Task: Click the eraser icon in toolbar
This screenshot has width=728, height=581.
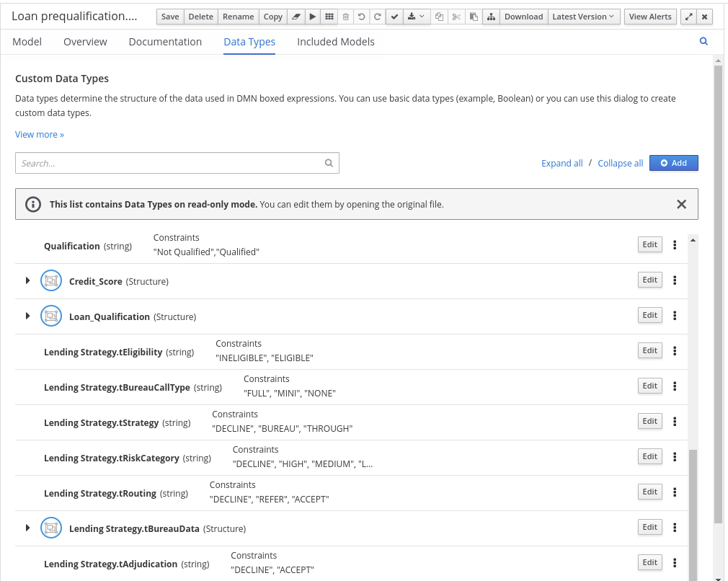Action: click(x=296, y=17)
